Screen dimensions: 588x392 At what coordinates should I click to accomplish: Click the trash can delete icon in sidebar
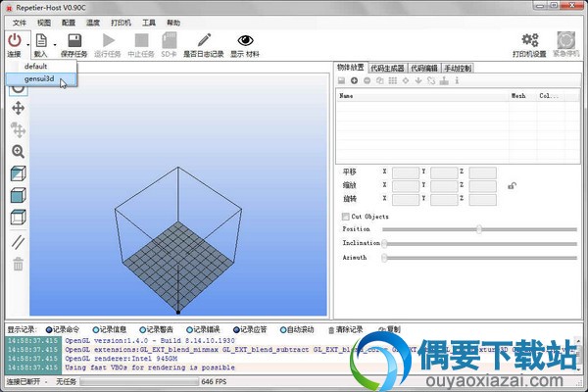pos(18,264)
